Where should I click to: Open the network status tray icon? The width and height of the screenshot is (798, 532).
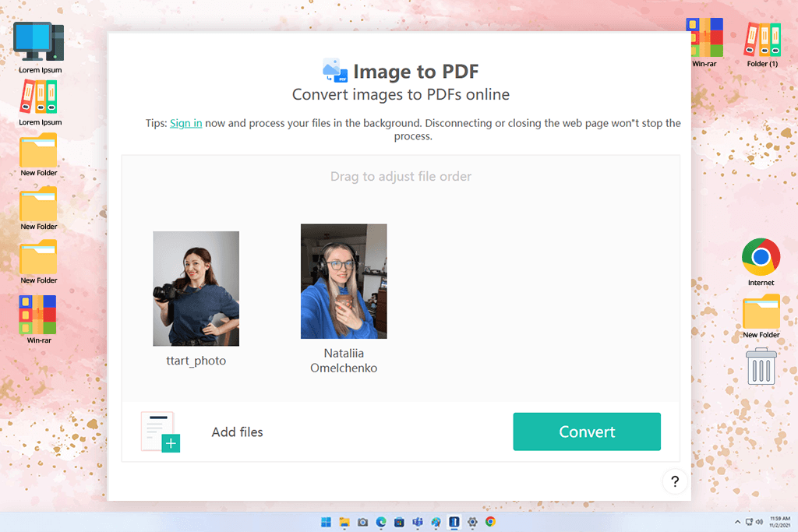pyautogui.click(x=749, y=522)
